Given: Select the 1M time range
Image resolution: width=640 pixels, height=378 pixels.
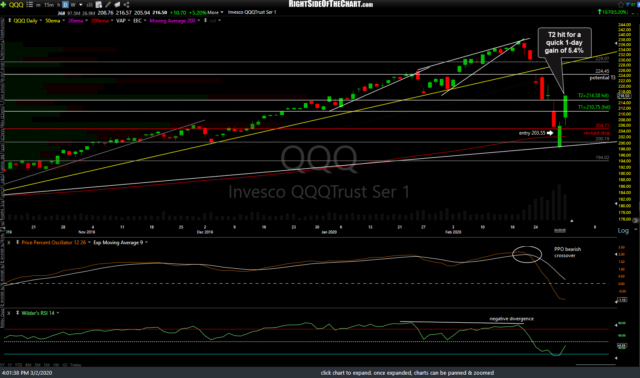Looking at the screenshot, I should [47, 365].
